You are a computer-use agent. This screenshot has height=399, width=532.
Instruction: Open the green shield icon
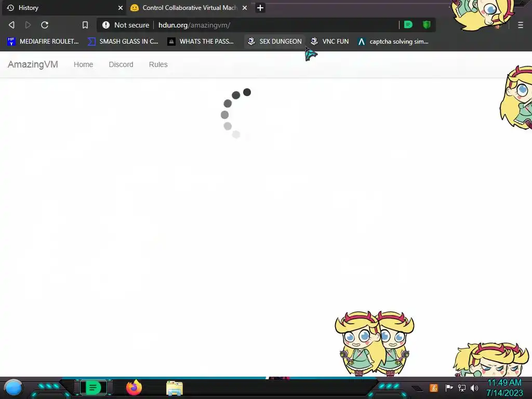[x=427, y=24]
